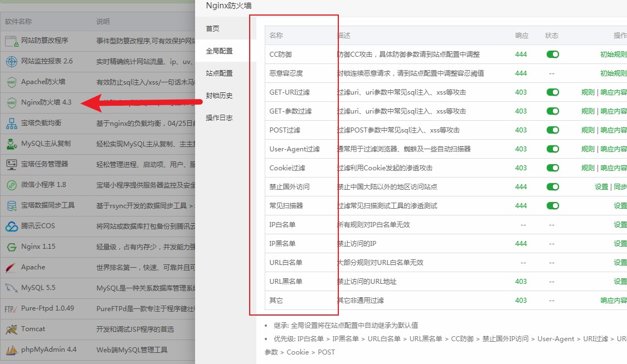The height and width of the screenshot is (364, 627).
Task: Click 腾讯云COS software name
Action: [38, 226]
